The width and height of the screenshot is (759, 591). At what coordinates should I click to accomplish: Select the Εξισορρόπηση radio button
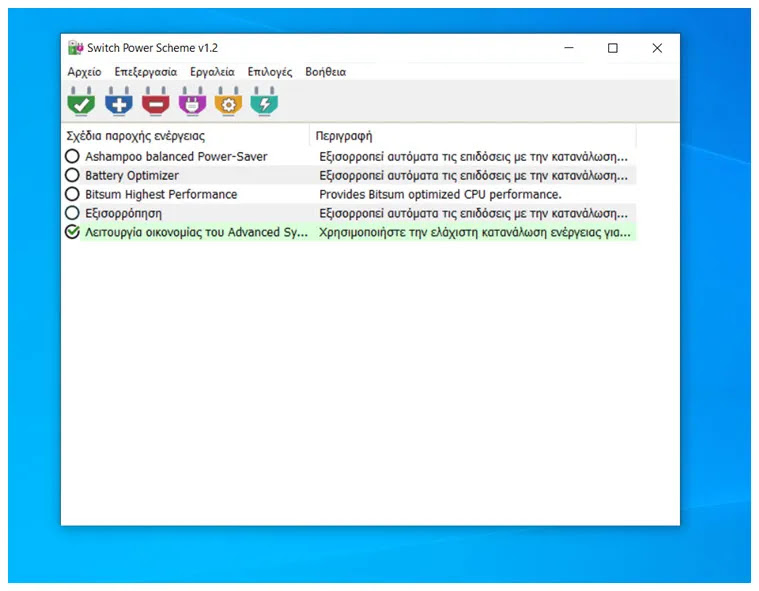click(x=72, y=213)
